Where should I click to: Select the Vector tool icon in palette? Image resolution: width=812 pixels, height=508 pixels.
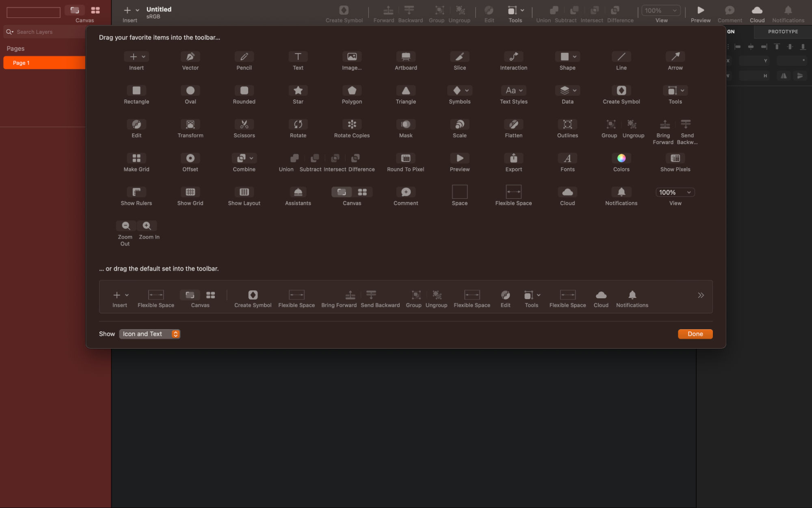[190, 56]
